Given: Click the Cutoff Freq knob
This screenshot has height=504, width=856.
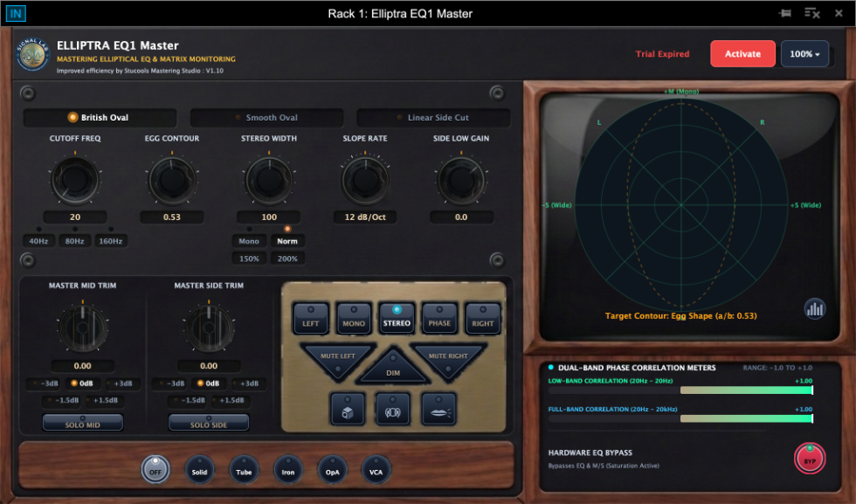Looking at the screenshot, I should (x=75, y=179).
